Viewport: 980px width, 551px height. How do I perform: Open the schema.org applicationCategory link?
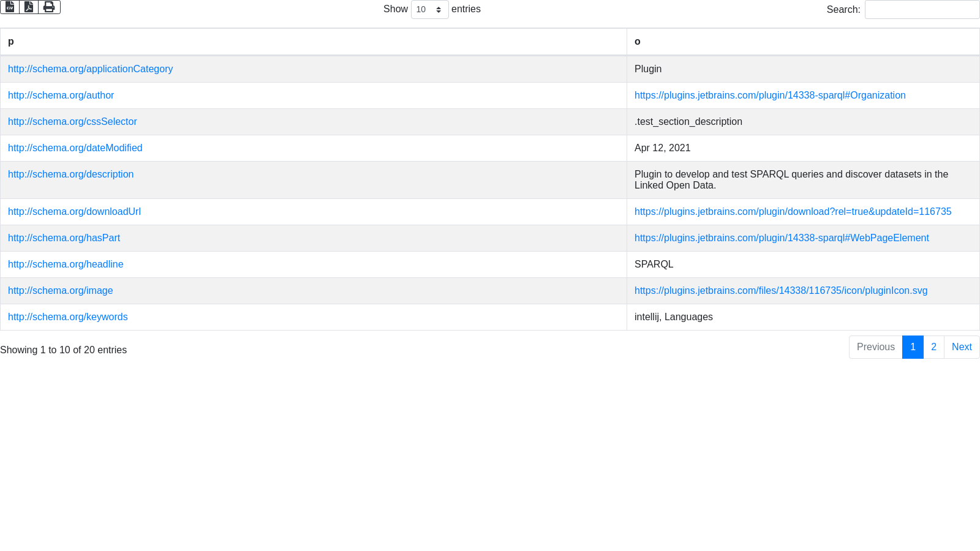click(x=90, y=69)
